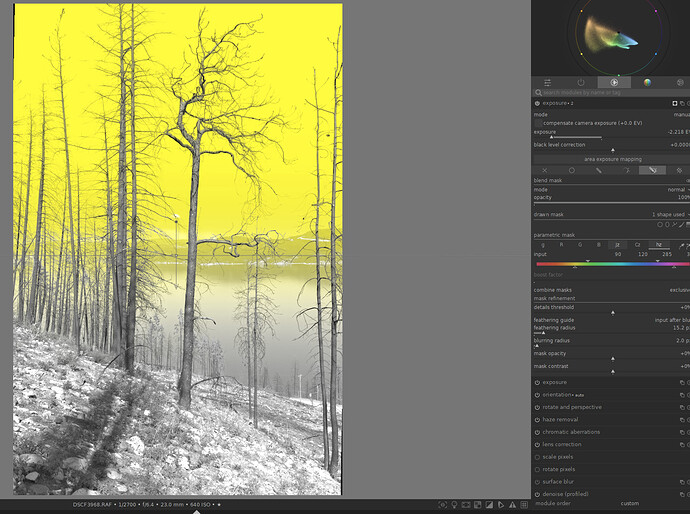
Task: Add a circle shape to the drawn mask
Action: click(x=660, y=224)
